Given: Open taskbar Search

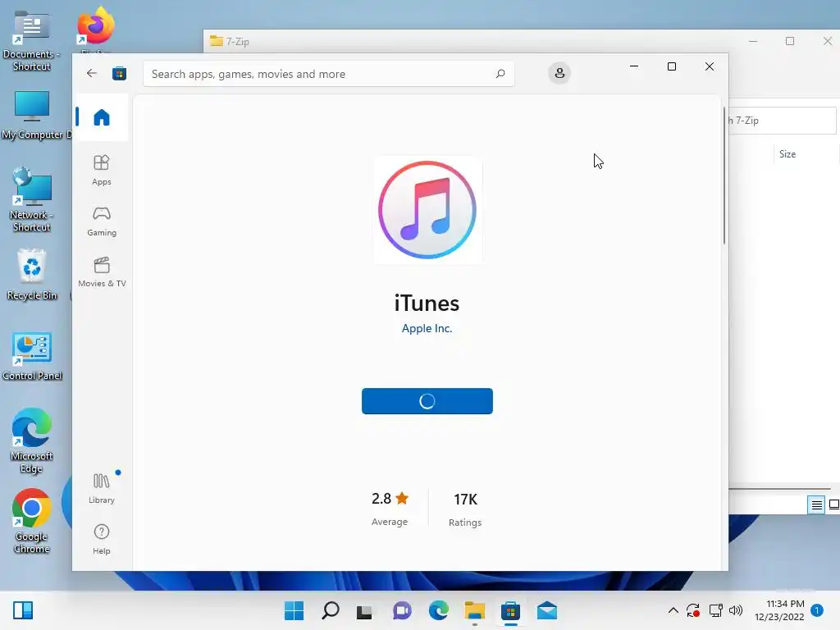Looking at the screenshot, I should click(x=330, y=610).
